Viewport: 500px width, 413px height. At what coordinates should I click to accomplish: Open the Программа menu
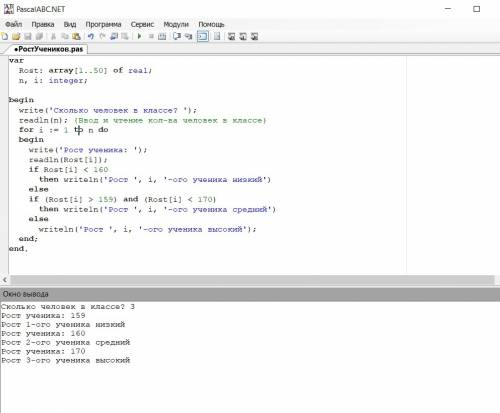coord(103,24)
